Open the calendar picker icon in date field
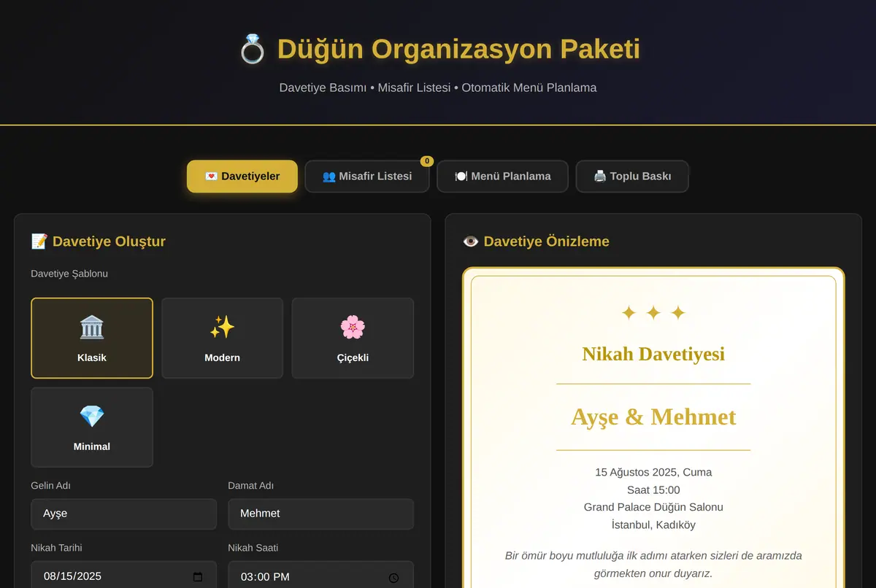 (198, 577)
